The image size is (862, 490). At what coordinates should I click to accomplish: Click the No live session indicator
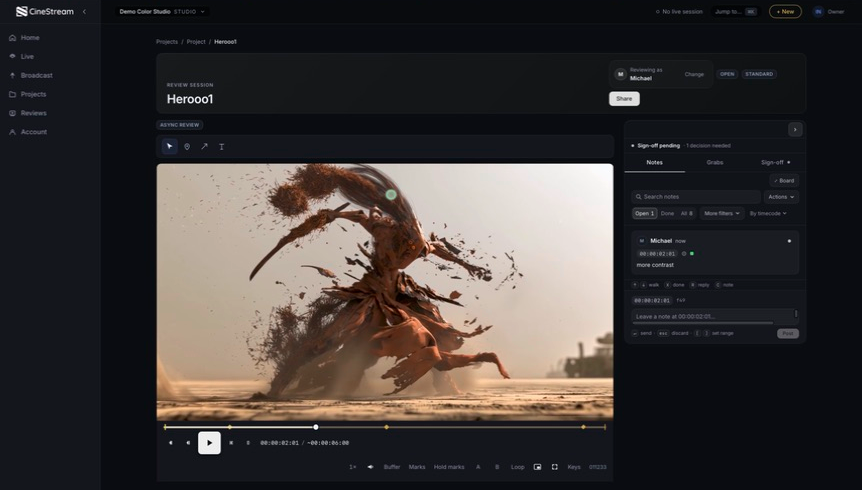pyautogui.click(x=679, y=12)
